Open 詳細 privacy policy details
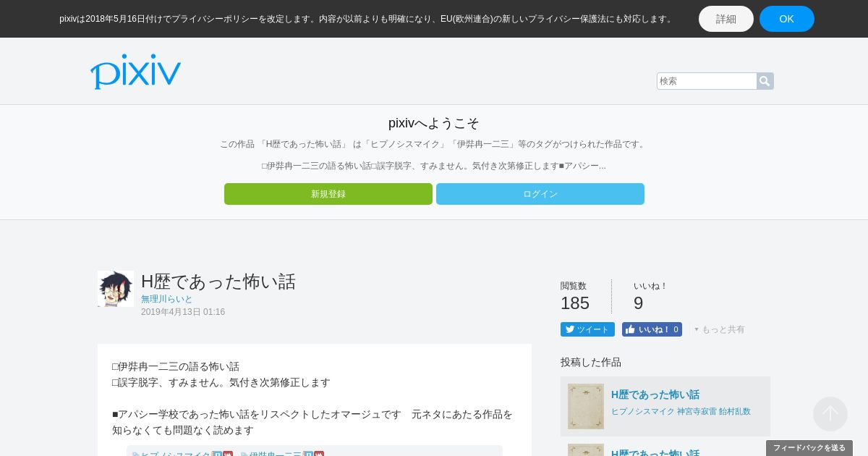 (x=726, y=19)
